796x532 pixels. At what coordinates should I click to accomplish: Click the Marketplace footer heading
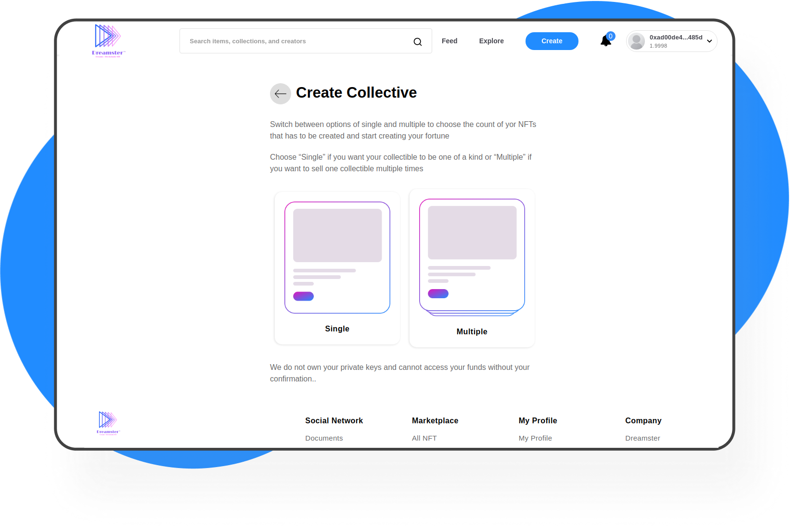[435, 420]
